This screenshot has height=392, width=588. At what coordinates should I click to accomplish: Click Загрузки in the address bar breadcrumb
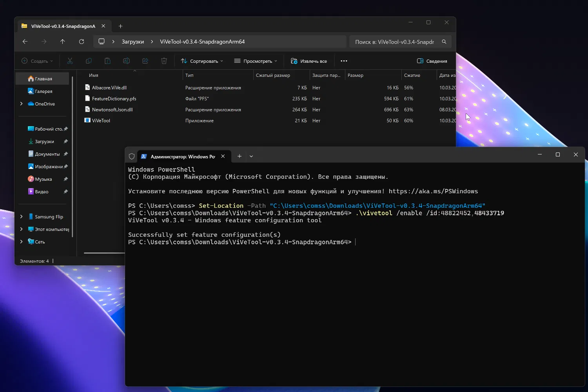133,42
